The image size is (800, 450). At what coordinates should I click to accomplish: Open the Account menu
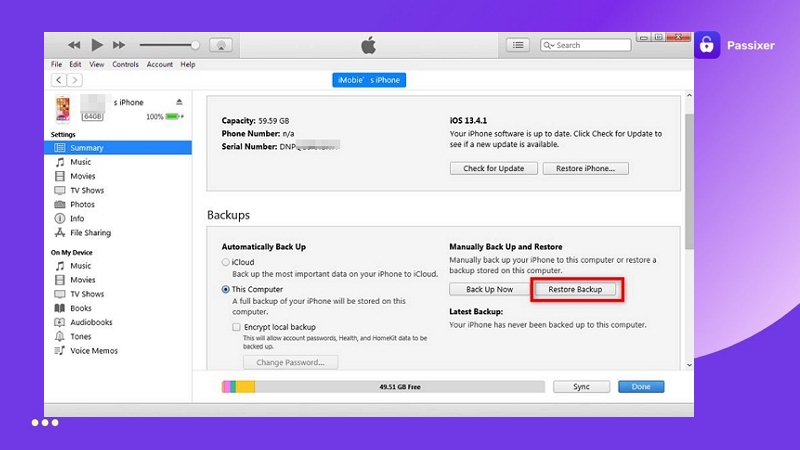160,64
